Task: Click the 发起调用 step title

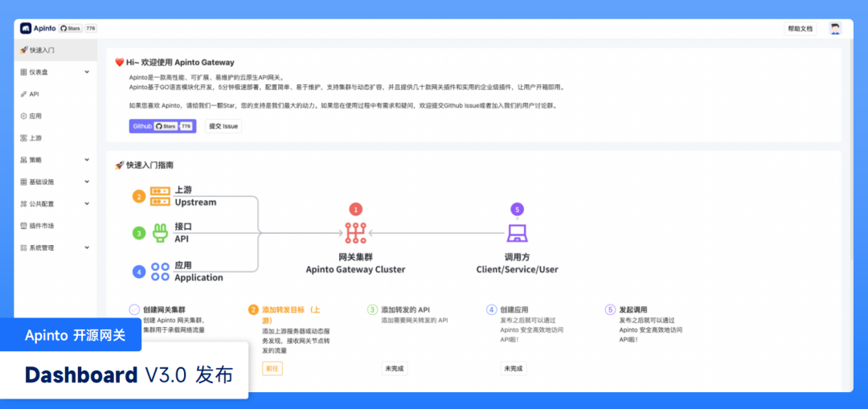Action: click(x=633, y=309)
